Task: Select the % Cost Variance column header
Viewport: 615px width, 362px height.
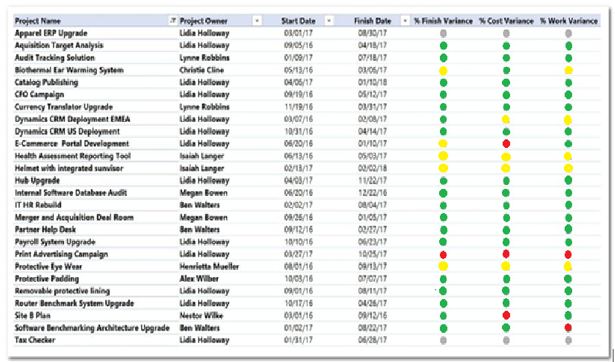Action: [x=506, y=21]
